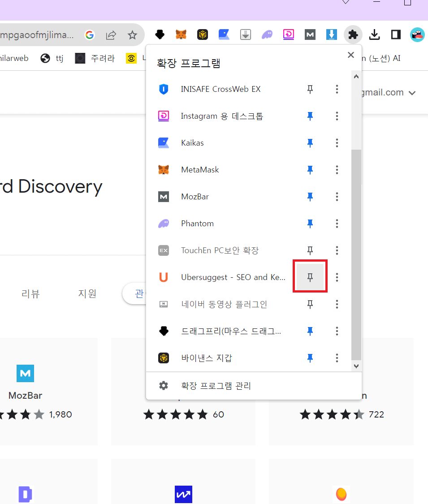The image size is (428, 504).
Task: Open the browser Downloads tray icon
Action: tap(374, 34)
